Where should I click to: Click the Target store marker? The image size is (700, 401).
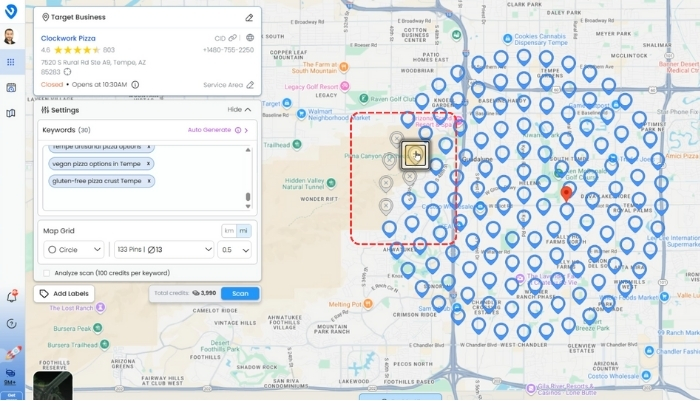point(287,103)
